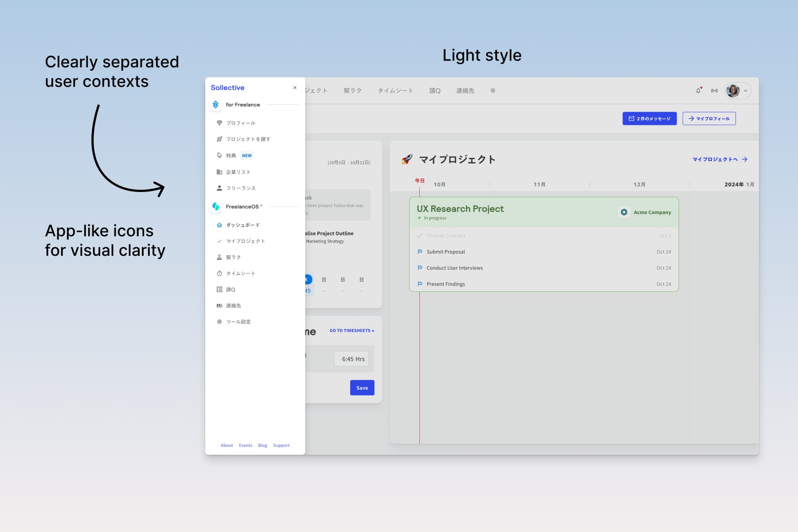Screen dimensions: 798x532
Task: Select the ダッシュボード home icon under FreelanceOS
Action: tap(219, 225)
